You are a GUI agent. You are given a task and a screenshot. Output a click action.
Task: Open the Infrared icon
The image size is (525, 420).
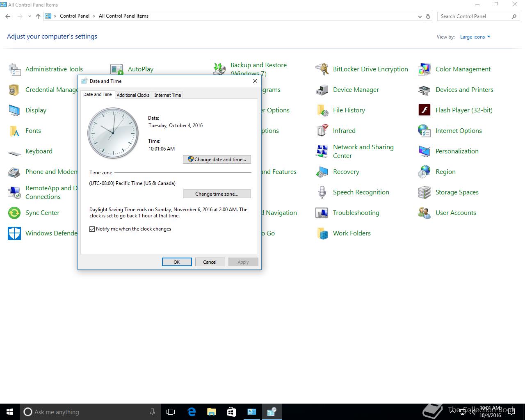(322, 131)
